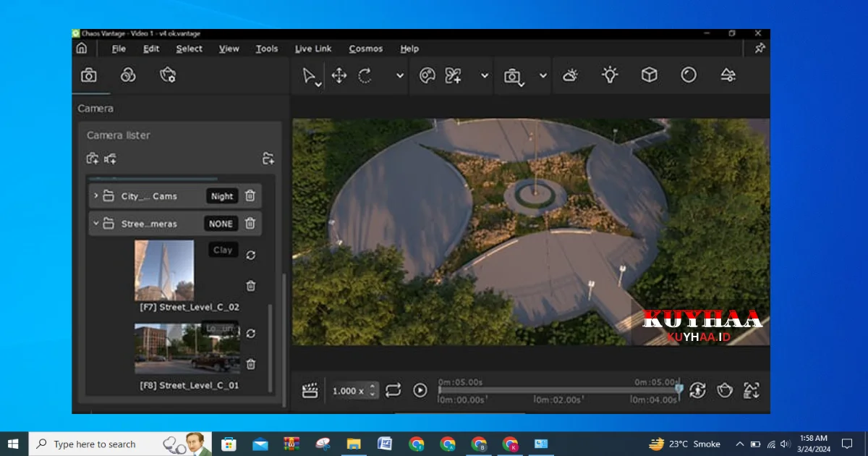The image size is (868, 456).
Task: Open dropdown next to scatter-add tool
Action: [485, 75]
